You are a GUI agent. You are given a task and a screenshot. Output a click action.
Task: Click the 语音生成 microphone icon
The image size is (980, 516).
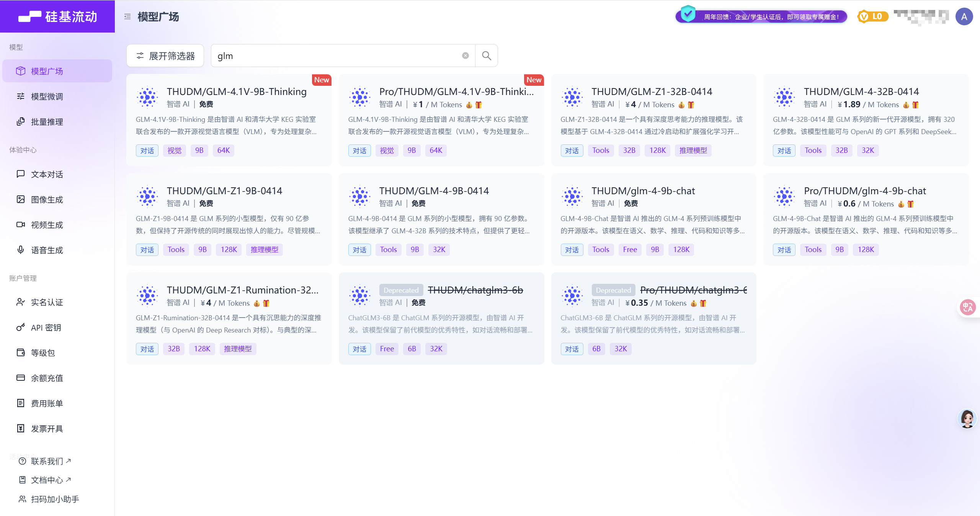coord(21,250)
